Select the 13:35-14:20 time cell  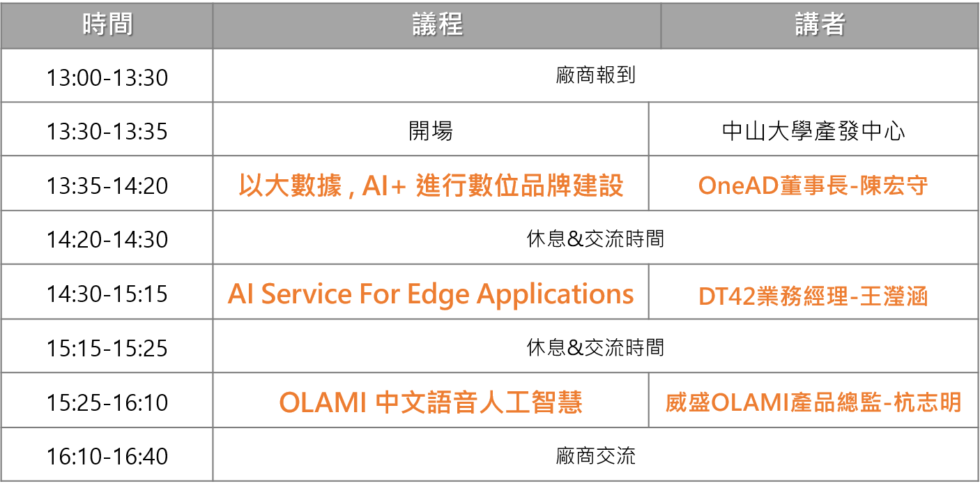pos(107,185)
